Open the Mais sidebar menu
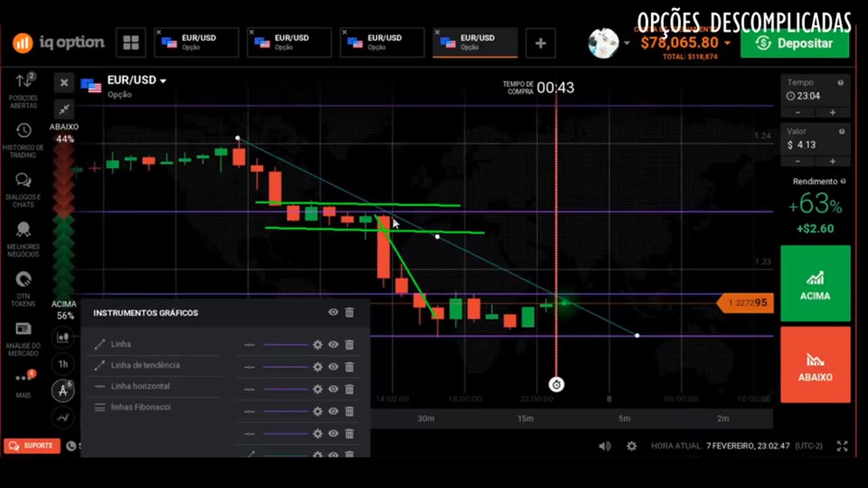The height and width of the screenshot is (488, 868). pyautogui.click(x=24, y=384)
